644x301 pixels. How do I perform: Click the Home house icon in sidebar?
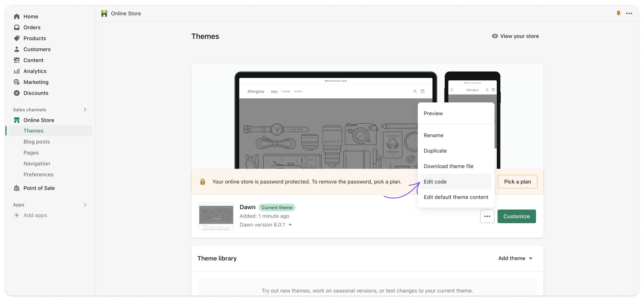17,17
